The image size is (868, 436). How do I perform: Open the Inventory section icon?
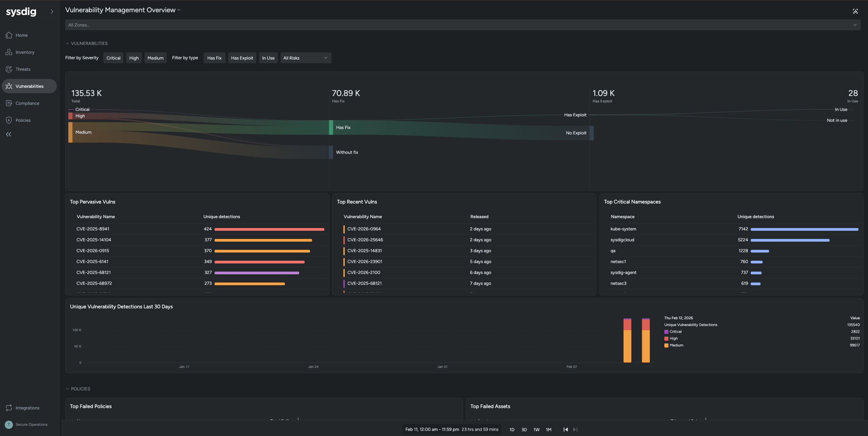tap(9, 52)
